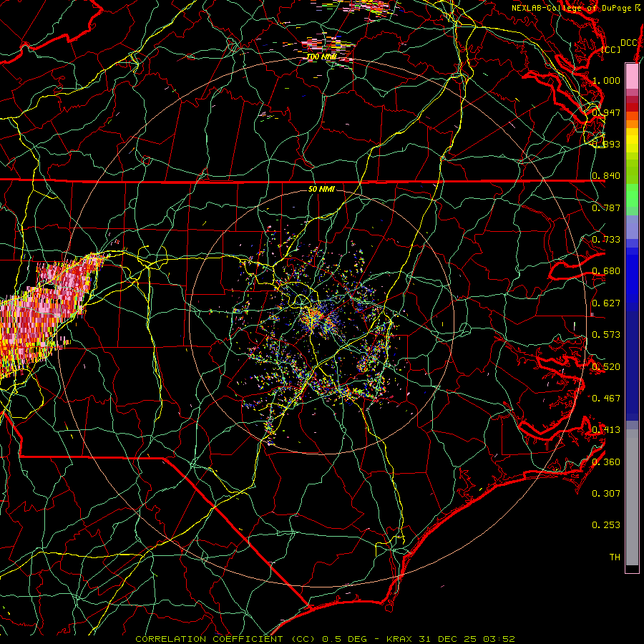
Task: Click the TH label at scale bottom
Action: [x=615, y=557]
